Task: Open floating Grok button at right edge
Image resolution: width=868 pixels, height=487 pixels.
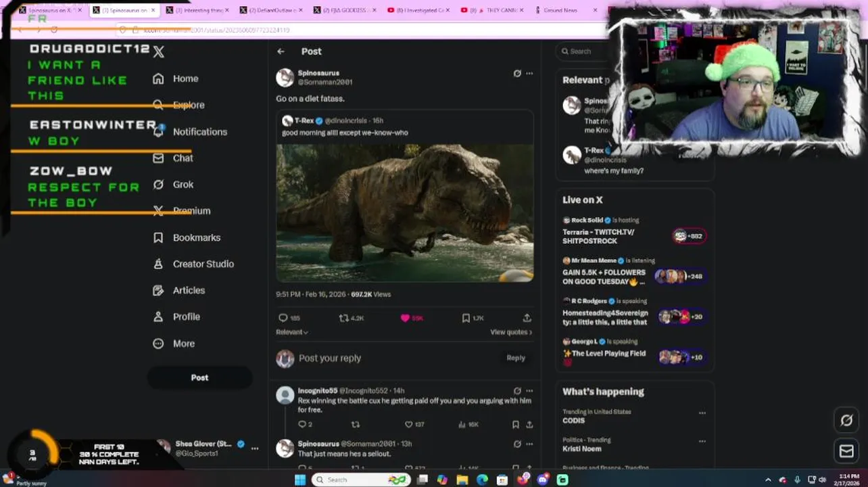Action: 846,421
